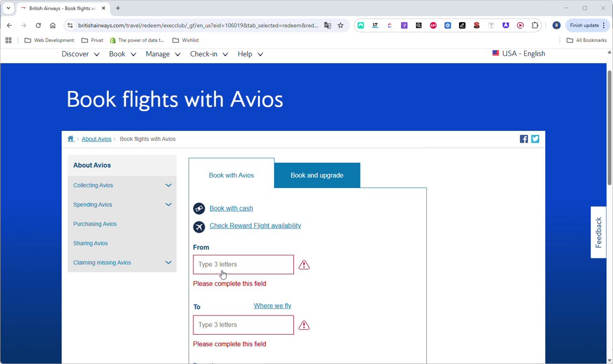Image resolution: width=613 pixels, height=364 pixels.
Task: Click the page vertical scrollbar
Action: point(609,128)
